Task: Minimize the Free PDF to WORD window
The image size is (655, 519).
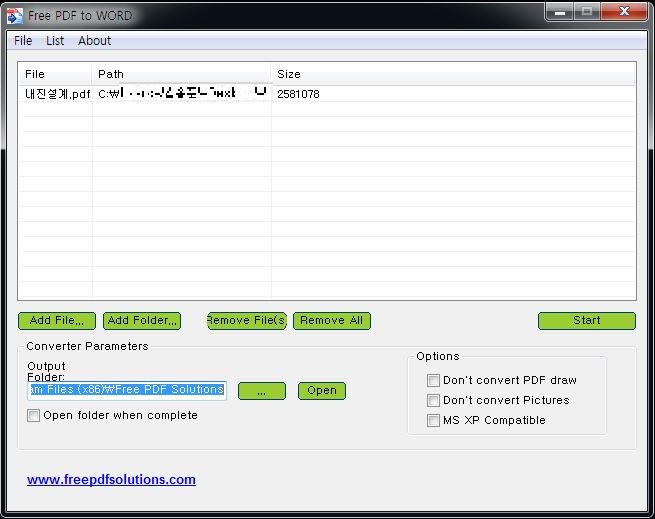Action: point(560,12)
